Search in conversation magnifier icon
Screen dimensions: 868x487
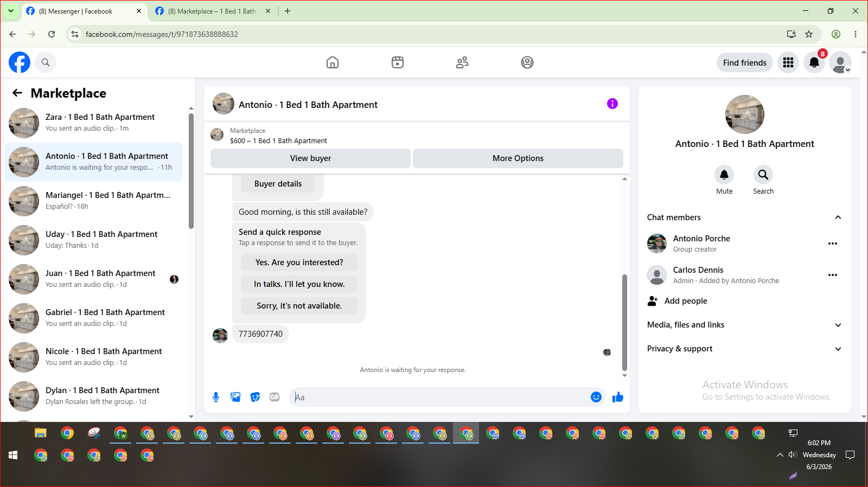(x=763, y=175)
